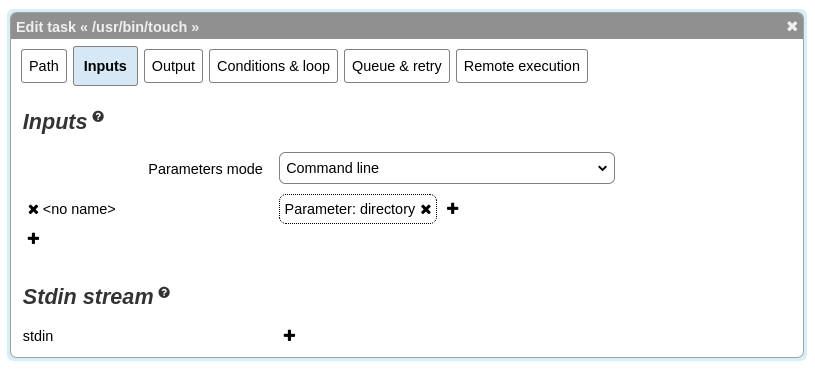The height and width of the screenshot is (370, 815).
Task: Open the Conditions & loop tab
Action: (273, 66)
